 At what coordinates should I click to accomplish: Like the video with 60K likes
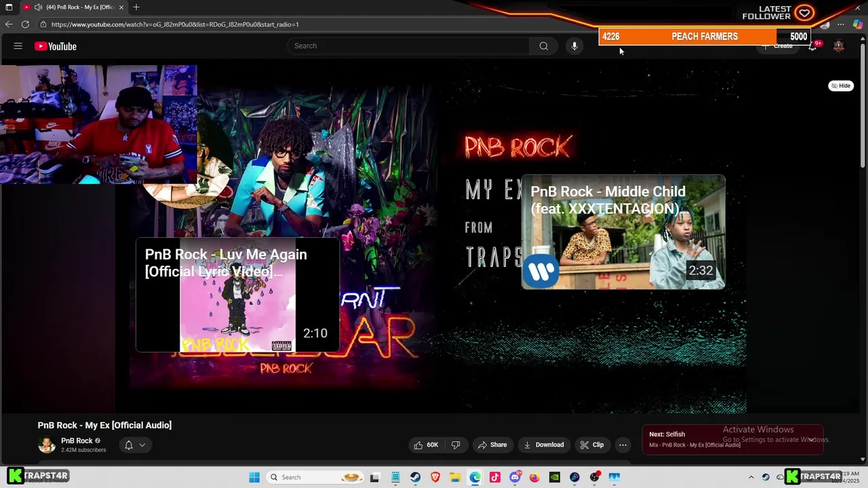426,445
